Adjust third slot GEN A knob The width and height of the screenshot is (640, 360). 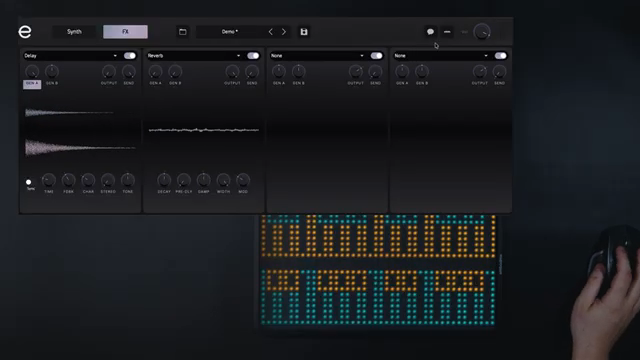tap(279, 72)
